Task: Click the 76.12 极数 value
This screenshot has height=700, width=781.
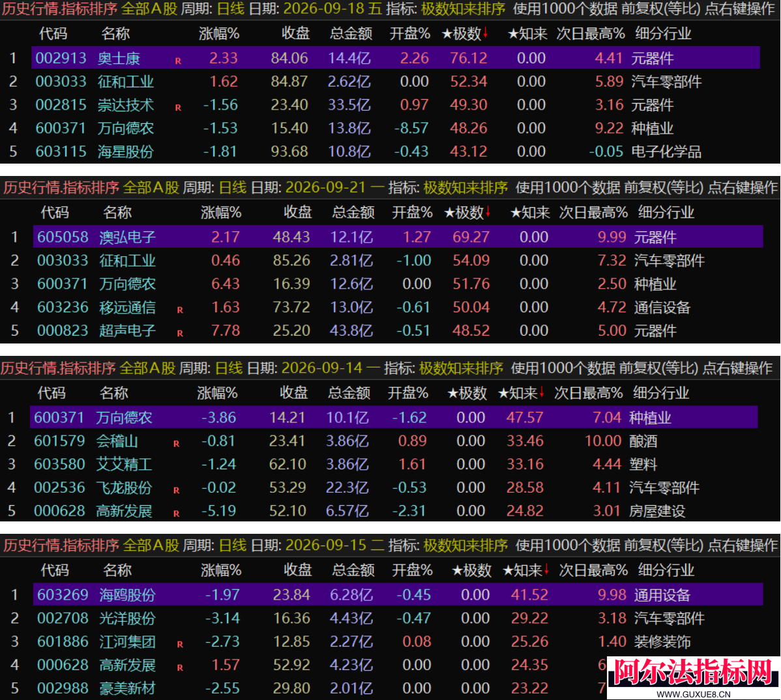Action: point(469,58)
